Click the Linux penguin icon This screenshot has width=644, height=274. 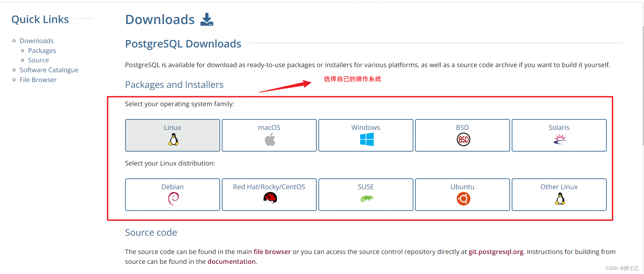pos(173,139)
